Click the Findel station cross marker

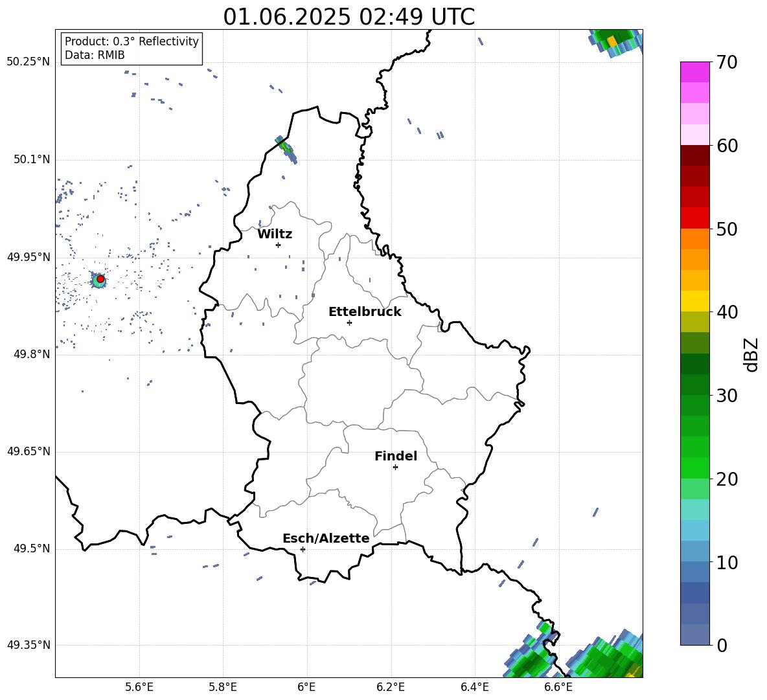[395, 468]
